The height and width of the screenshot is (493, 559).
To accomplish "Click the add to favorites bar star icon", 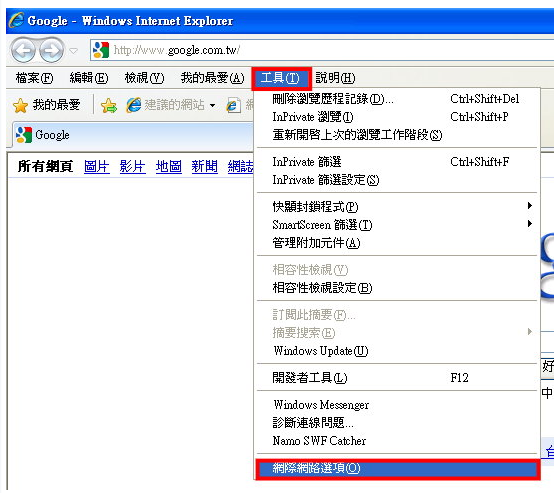I will point(109,106).
